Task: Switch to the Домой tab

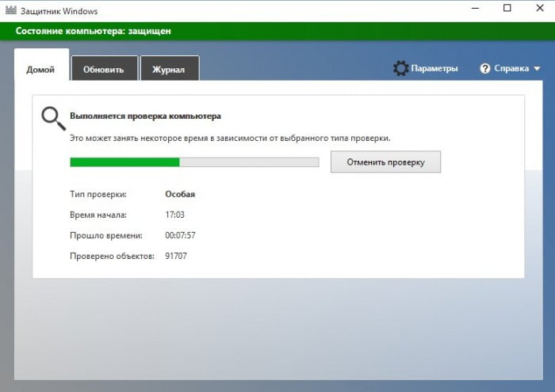Action: [x=40, y=69]
